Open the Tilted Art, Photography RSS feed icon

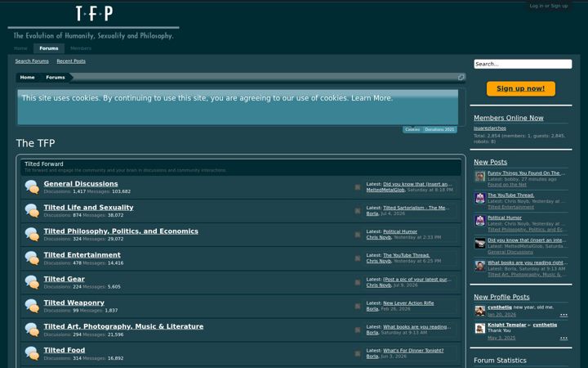(358, 330)
